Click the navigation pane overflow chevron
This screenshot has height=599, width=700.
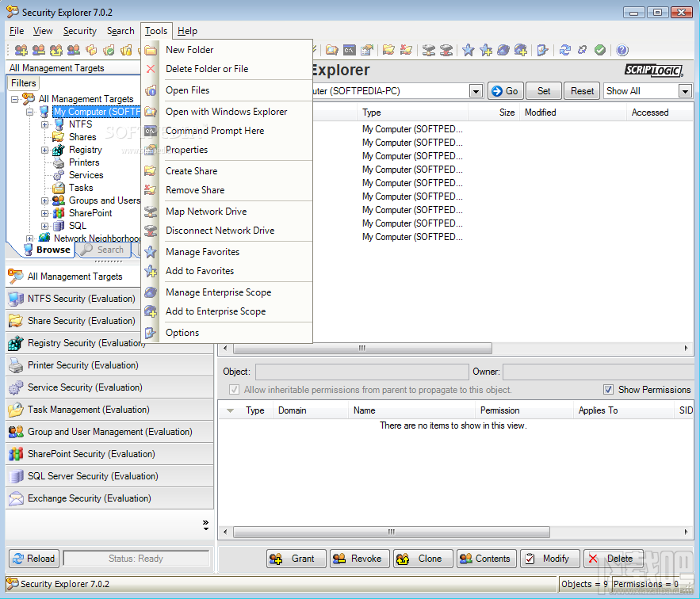click(205, 525)
